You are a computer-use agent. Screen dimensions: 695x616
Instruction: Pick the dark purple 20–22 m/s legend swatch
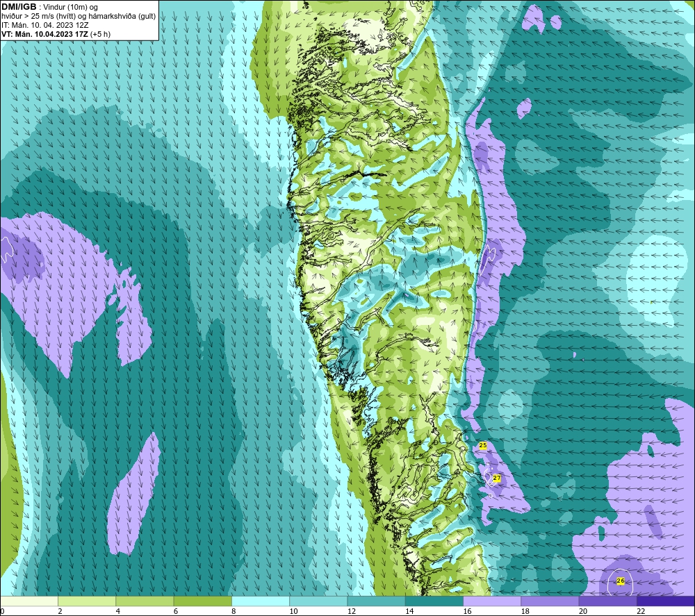(x=608, y=601)
